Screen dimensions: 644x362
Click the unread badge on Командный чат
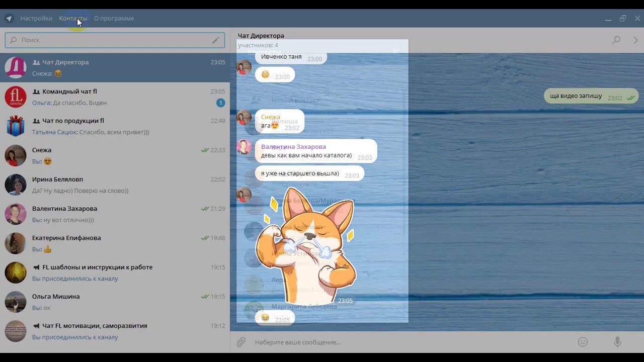220,103
